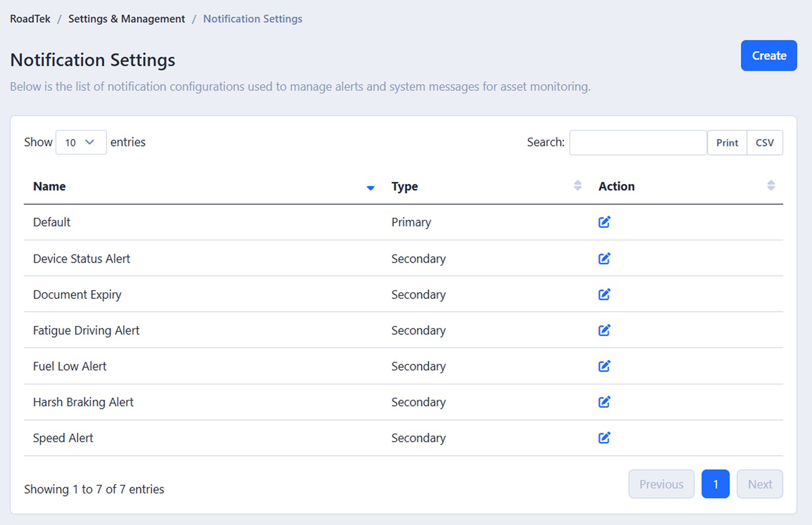Print the notification settings list
The height and width of the screenshot is (525, 812).
[x=727, y=143]
